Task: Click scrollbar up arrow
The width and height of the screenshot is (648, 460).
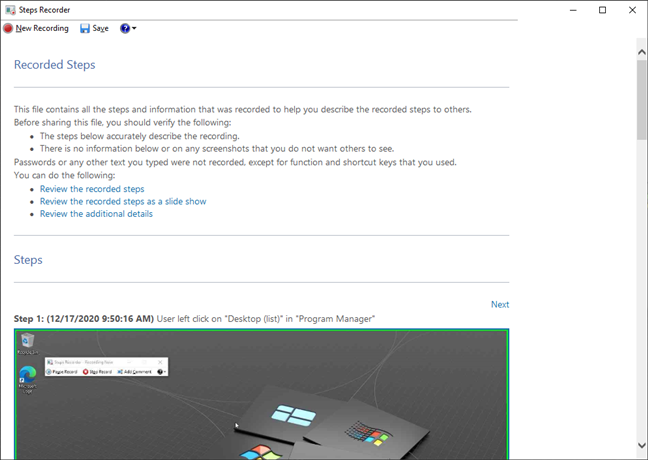Action: [641, 52]
